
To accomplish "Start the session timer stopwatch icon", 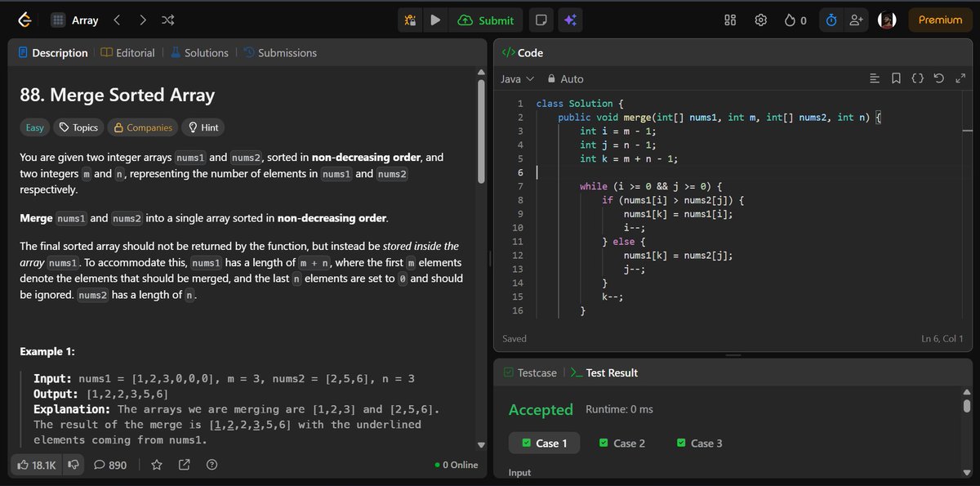I will (x=831, y=20).
